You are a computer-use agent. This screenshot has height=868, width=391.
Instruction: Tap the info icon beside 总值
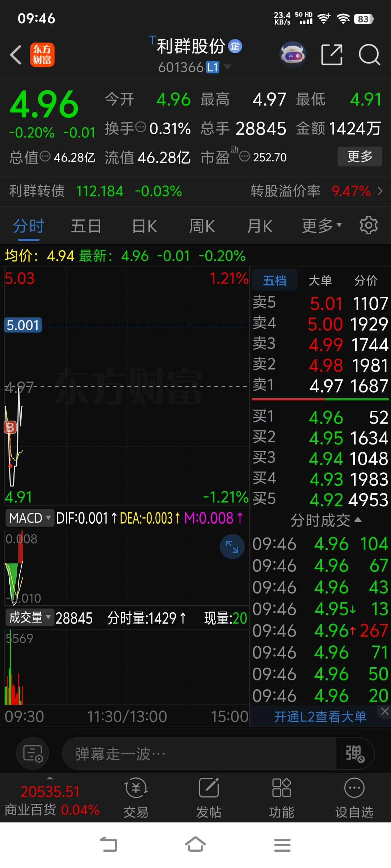tap(45, 156)
